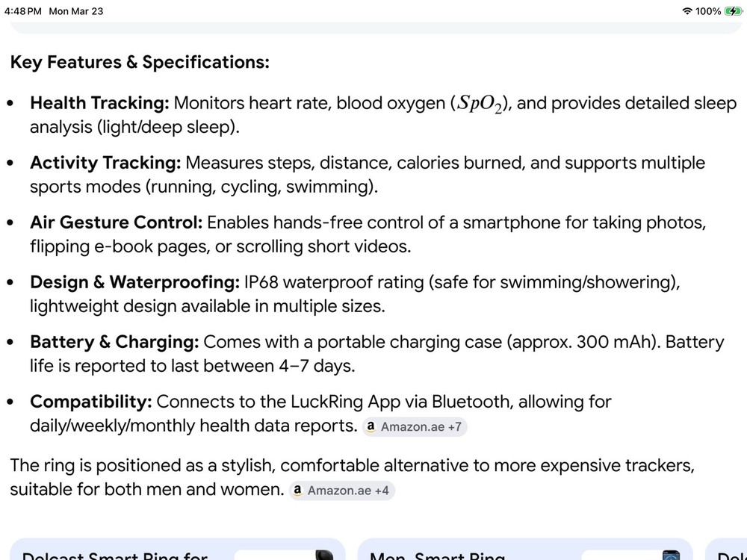Tap the Wi-Fi status icon
Viewport: 747px width, 560px height.
[x=687, y=11]
